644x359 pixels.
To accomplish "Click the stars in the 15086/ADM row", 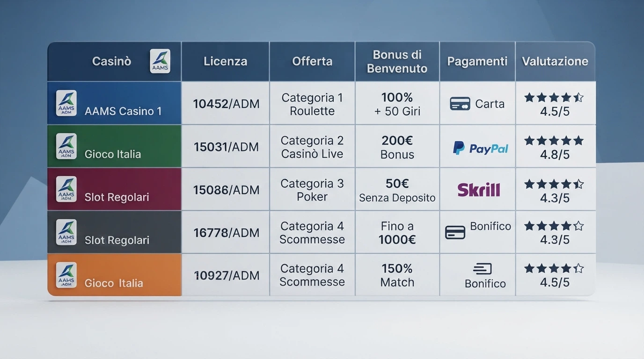I will (x=554, y=184).
